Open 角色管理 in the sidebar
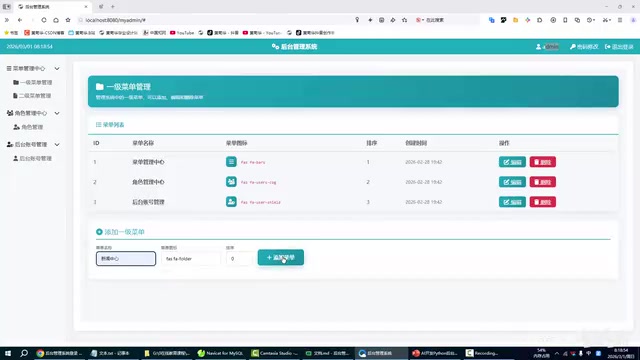Viewport: 640px width, 360px height. (x=28, y=127)
